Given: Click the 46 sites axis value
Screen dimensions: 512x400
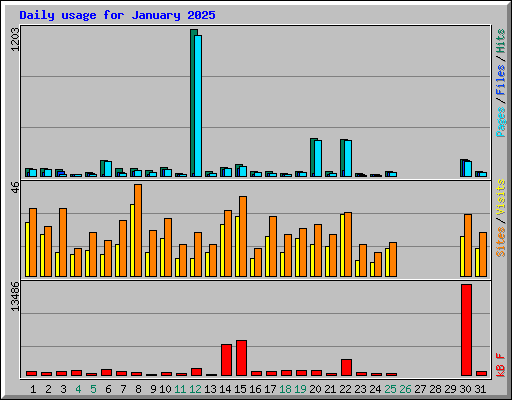Looking at the screenshot, I should coord(15,187).
